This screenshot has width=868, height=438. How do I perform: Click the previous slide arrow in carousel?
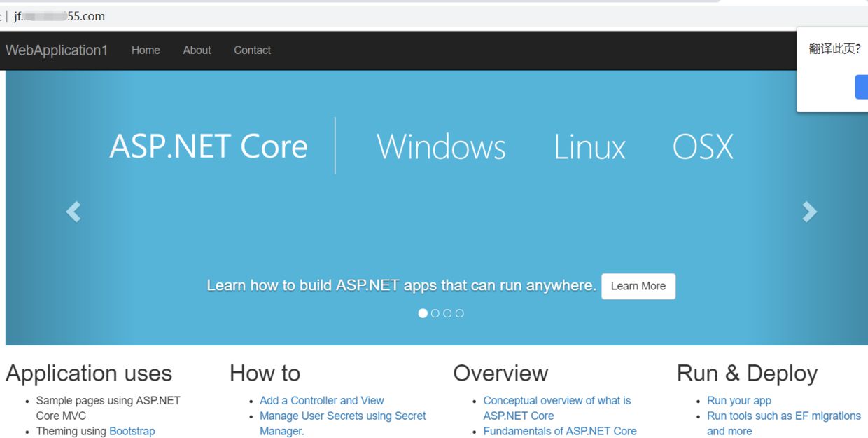point(73,212)
